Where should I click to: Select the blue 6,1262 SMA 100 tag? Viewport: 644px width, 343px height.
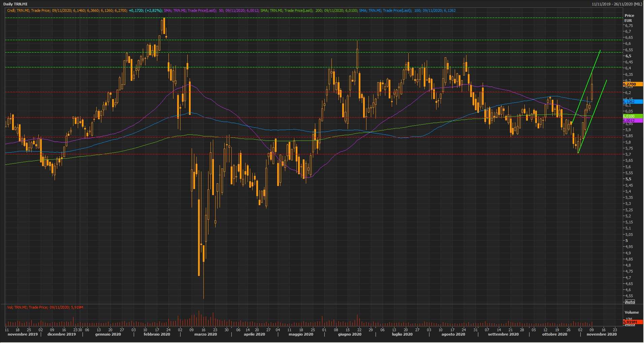pyautogui.click(x=632, y=102)
